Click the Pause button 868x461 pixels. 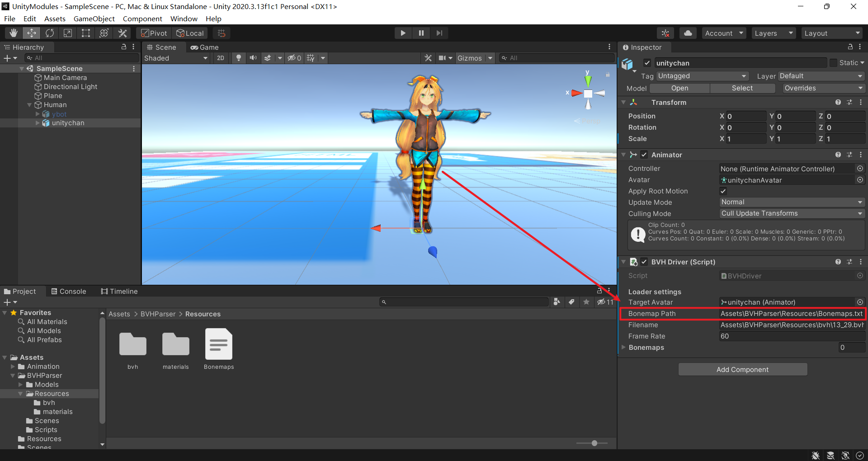(x=421, y=33)
